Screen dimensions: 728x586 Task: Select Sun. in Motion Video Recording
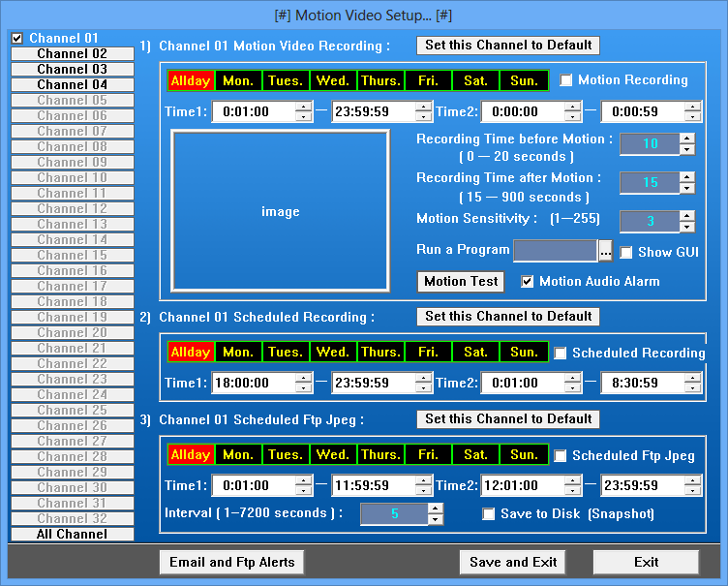coord(524,80)
